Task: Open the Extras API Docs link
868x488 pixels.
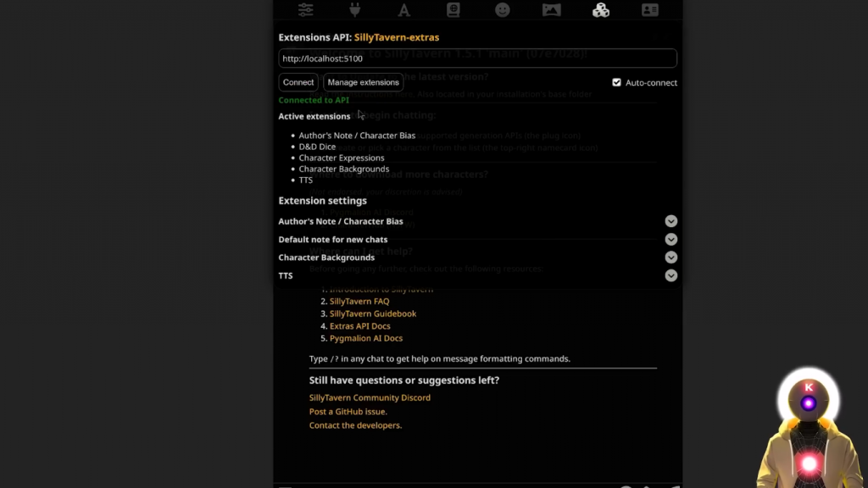Action: (359, 326)
